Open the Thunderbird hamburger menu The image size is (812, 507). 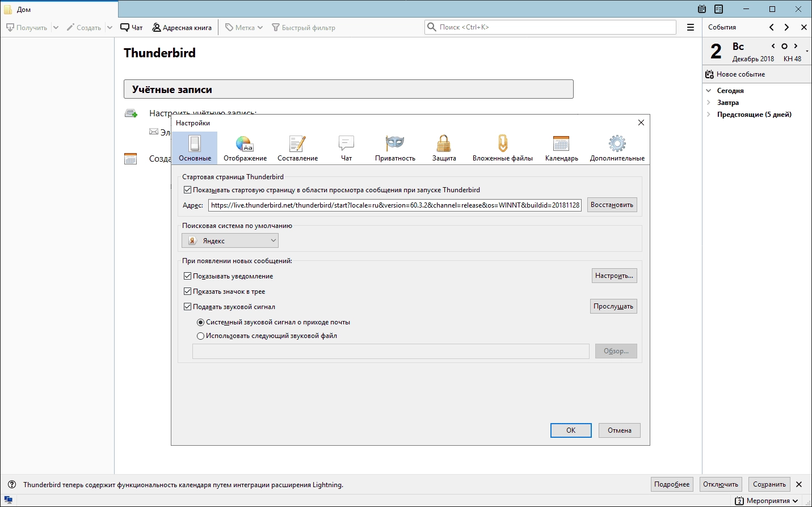pos(691,27)
